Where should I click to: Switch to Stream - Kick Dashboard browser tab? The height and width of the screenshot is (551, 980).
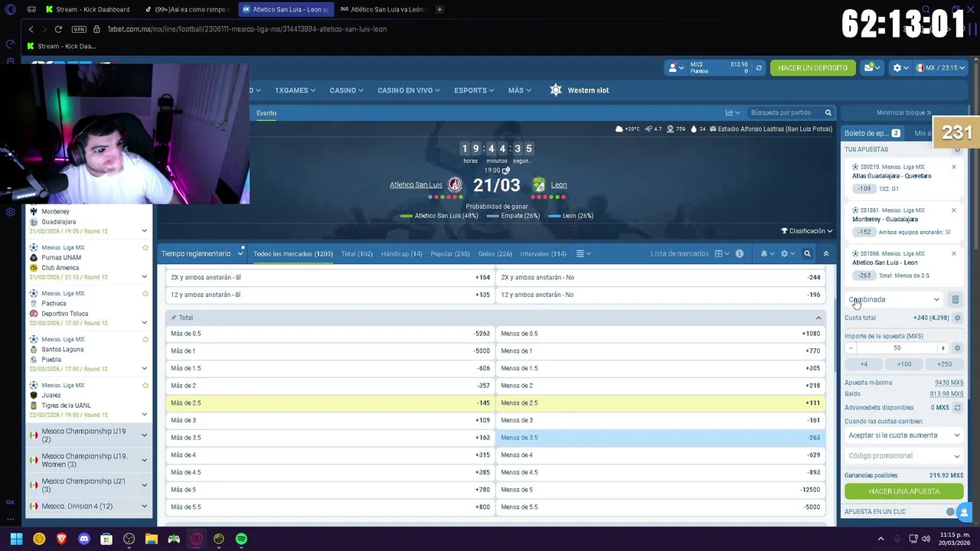tap(87, 9)
